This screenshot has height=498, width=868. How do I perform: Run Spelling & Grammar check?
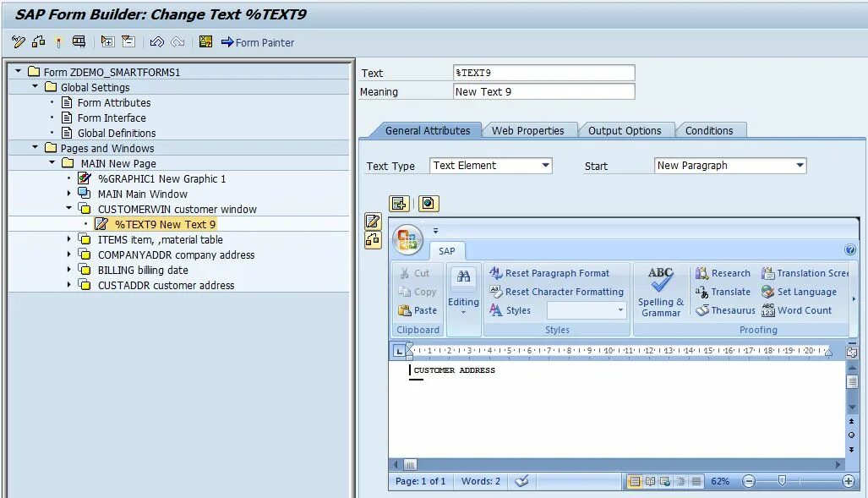660,292
